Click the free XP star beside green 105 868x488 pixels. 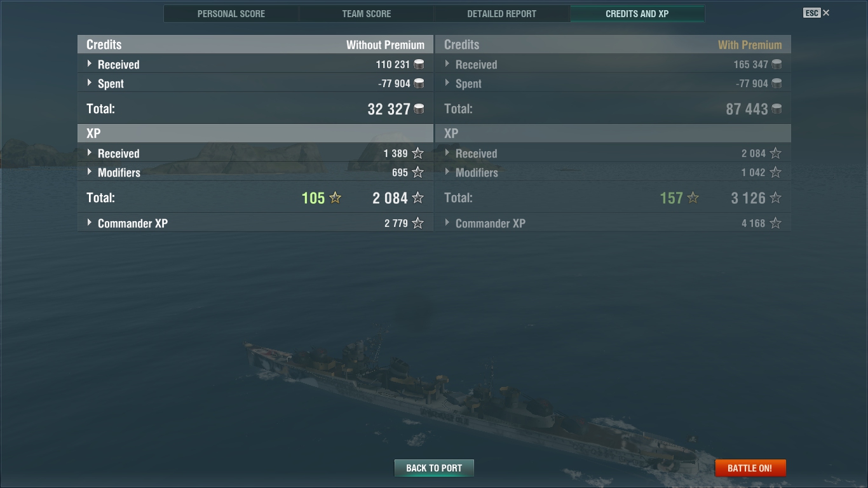(x=336, y=198)
